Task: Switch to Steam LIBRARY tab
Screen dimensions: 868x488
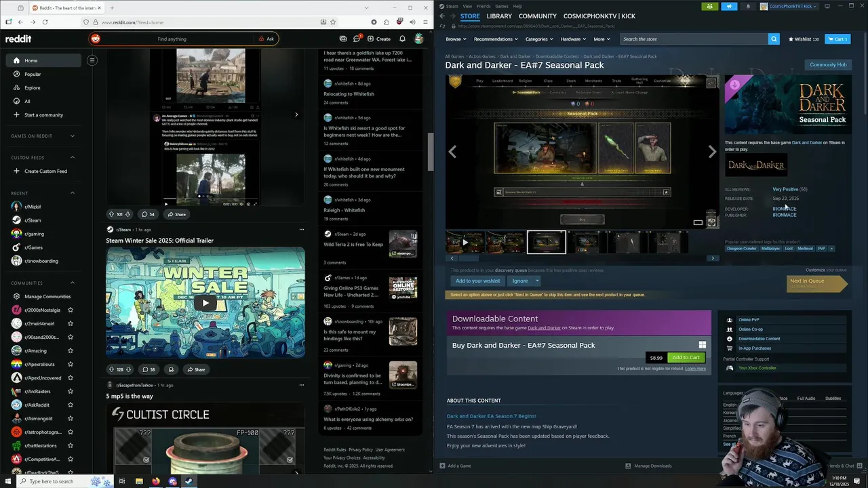Action: [499, 16]
